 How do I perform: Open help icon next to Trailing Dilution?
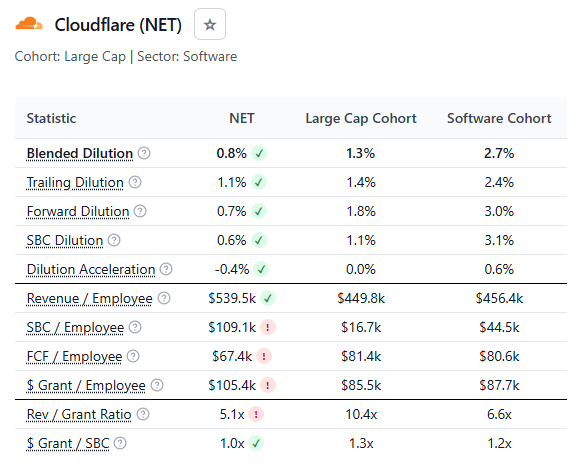tap(135, 182)
